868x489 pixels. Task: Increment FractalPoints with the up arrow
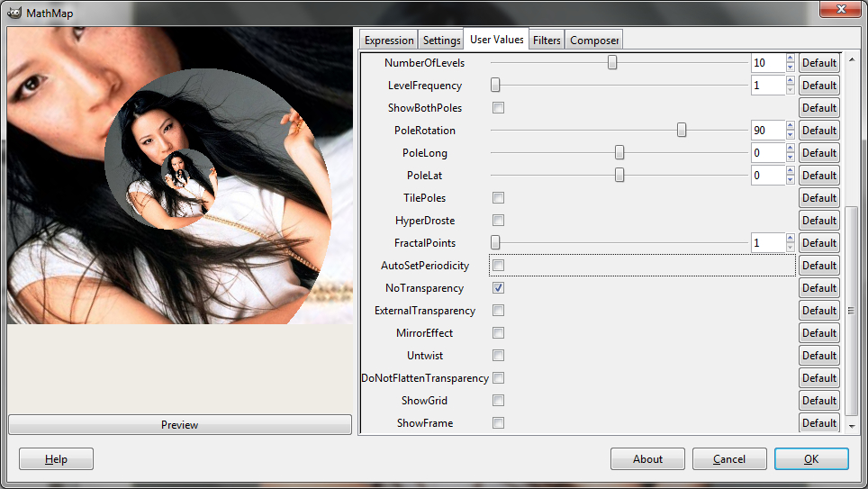(x=790, y=238)
